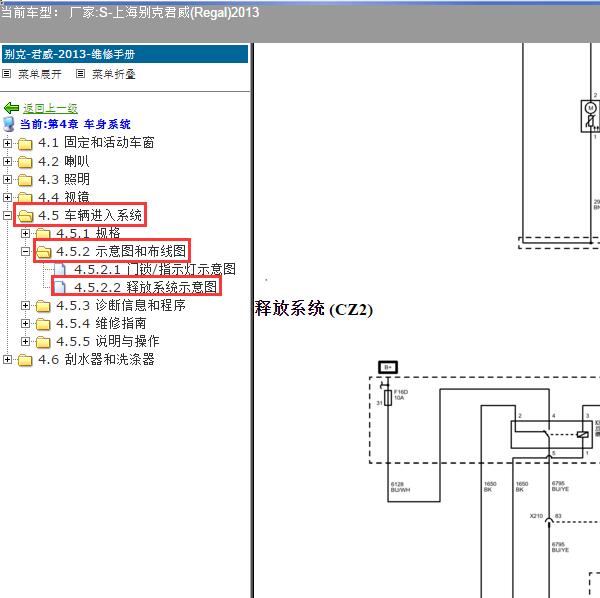Click the folder icon for 4.1 固定和活动车窗

[x=25, y=144]
